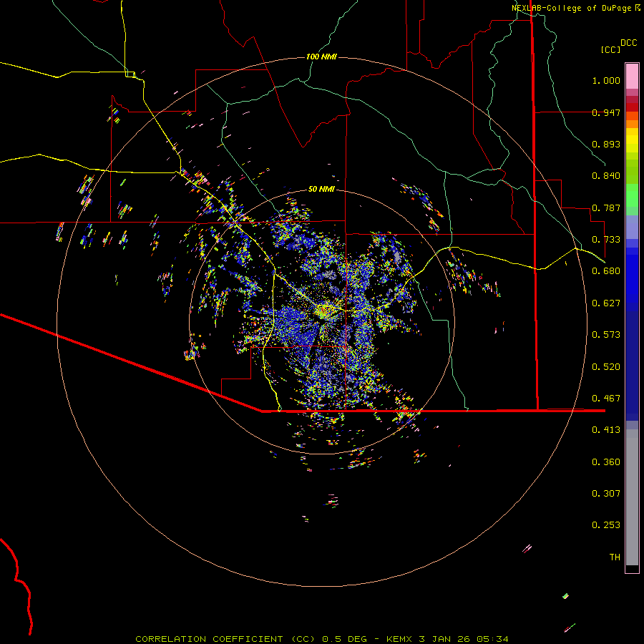Pick the orange color bar segment
The height and width of the screenshot is (644, 644).
point(632,125)
